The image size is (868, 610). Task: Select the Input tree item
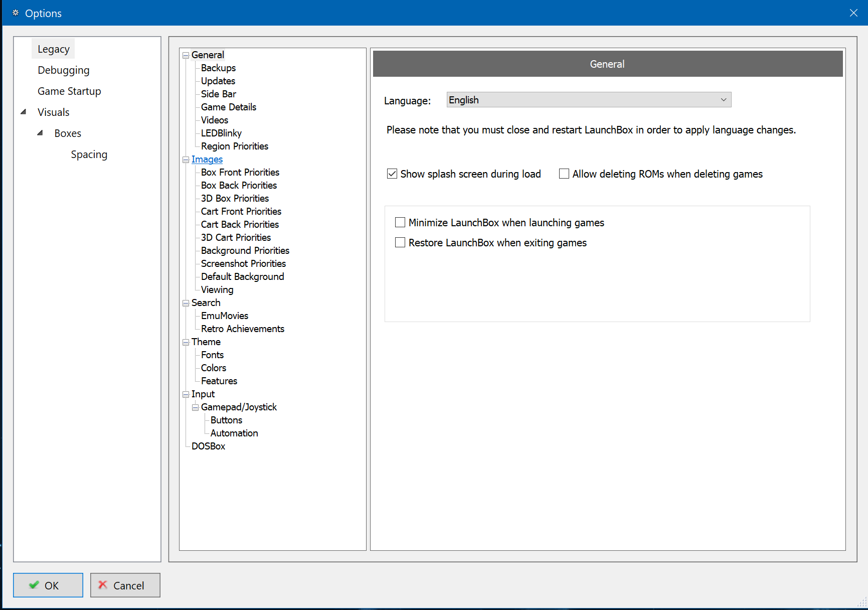[203, 394]
